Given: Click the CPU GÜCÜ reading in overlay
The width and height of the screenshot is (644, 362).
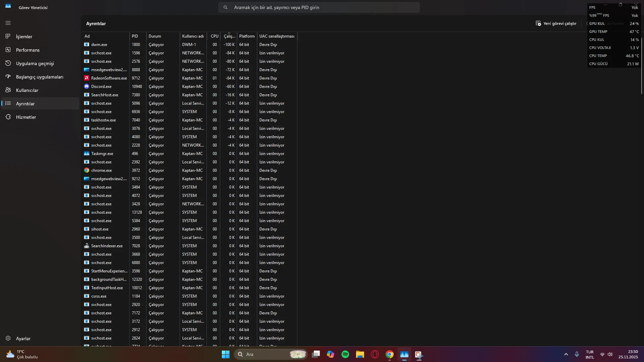Looking at the screenshot, I should coord(614,64).
